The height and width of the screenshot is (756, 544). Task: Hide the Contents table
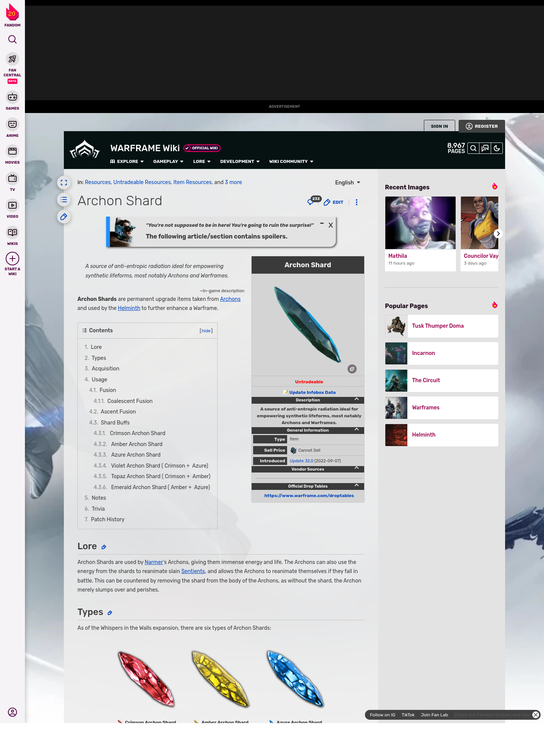tap(206, 331)
